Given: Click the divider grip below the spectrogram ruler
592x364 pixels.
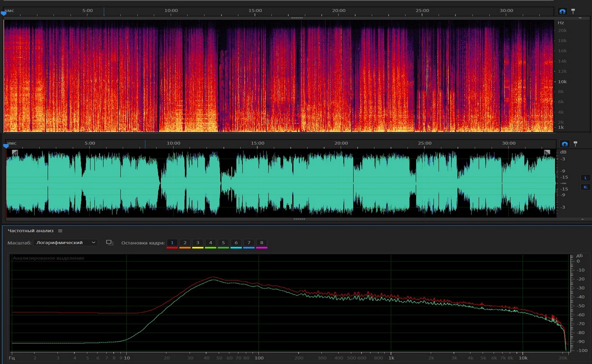Looking at the screenshot, I should tap(297, 18).
